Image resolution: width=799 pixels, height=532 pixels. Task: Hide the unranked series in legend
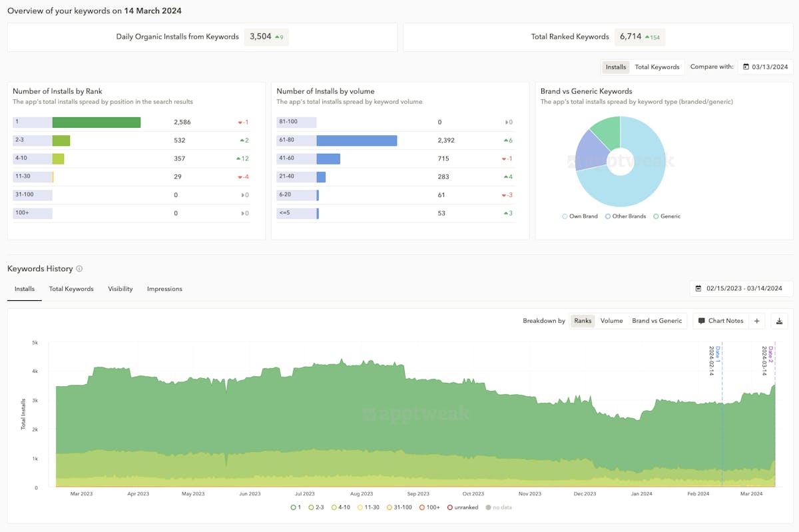click(x=463, y=507)
